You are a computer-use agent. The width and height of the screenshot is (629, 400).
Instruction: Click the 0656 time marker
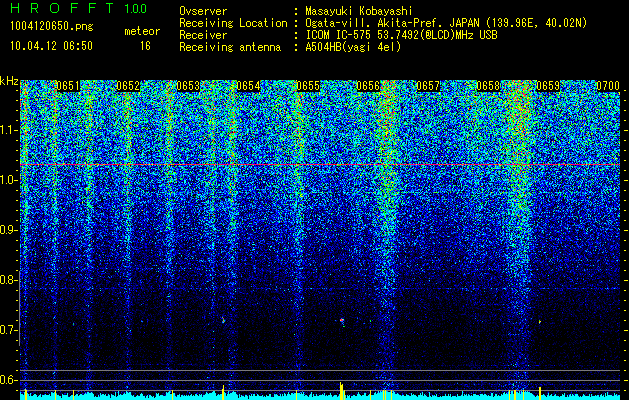point(368,86)
